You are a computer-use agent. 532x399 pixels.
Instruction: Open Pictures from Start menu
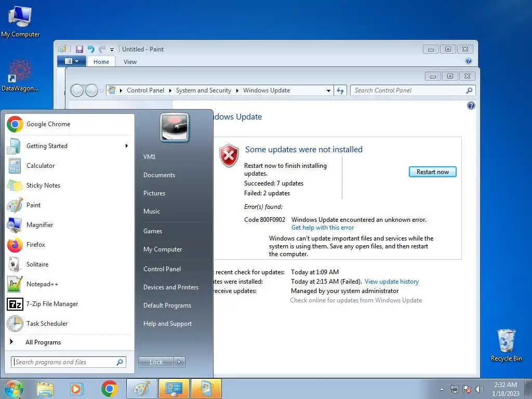154,193
